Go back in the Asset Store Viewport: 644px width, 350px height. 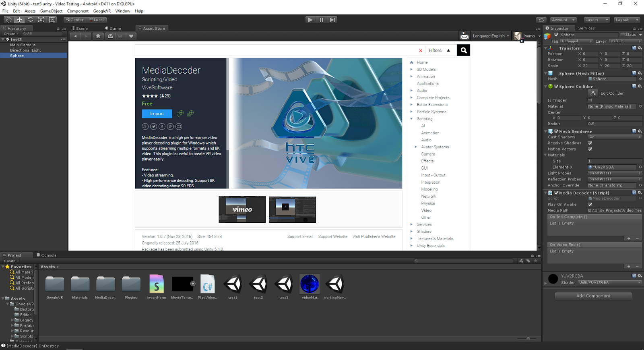pyautogui.click(x=75, y=36)
